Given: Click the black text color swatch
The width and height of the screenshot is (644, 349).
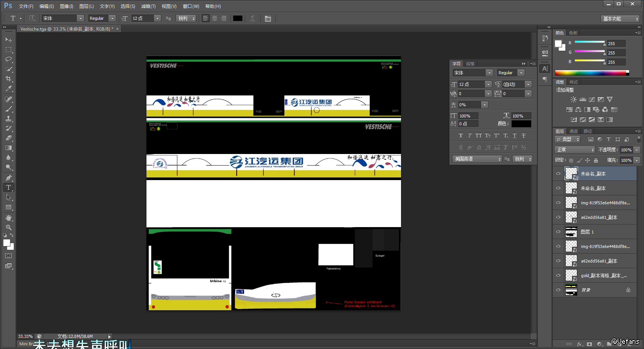Looking at the screenshot, I should pos(238,18).
